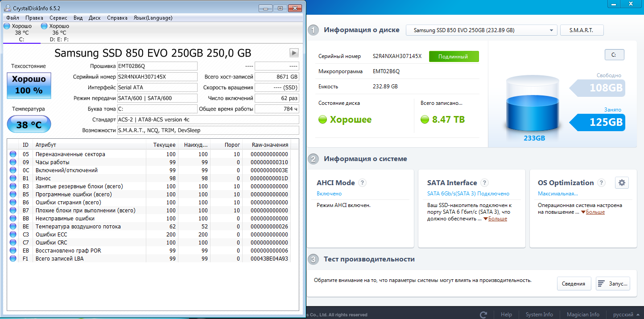
Task: Click status orb for Температура воздушного потока
Action: (x=13, y=227)
